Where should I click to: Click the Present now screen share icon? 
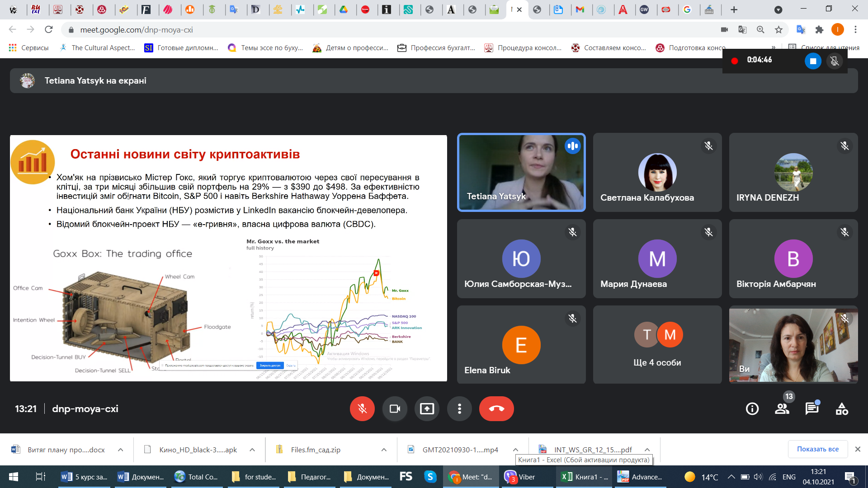(x=427, y=409)
